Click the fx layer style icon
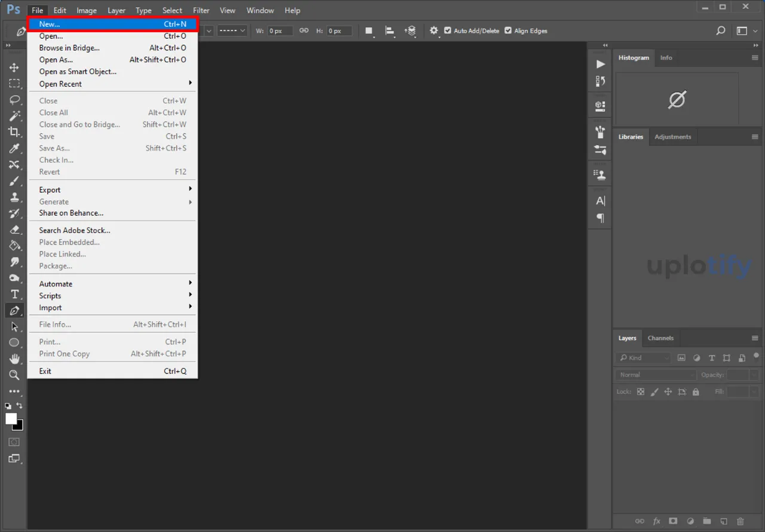Viewport: 765px width, 532px height. (x=656, y=521)
